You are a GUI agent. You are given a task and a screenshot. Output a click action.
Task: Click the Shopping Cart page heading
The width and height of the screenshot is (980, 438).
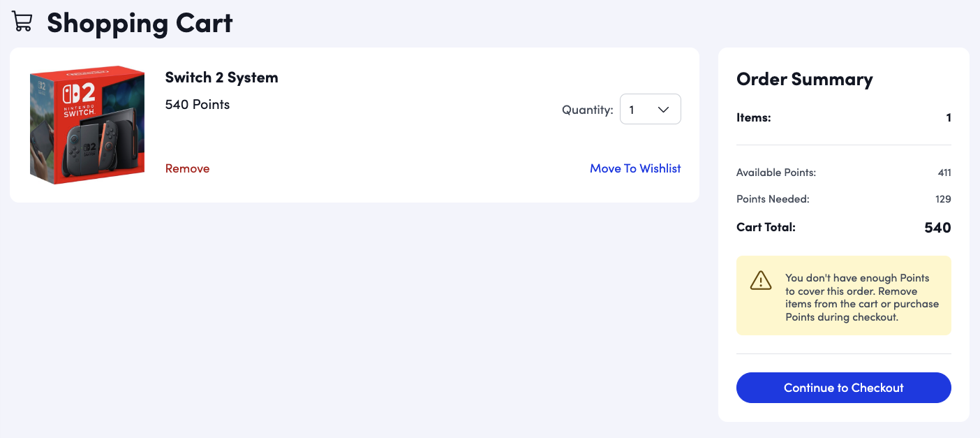pos(140,23)
